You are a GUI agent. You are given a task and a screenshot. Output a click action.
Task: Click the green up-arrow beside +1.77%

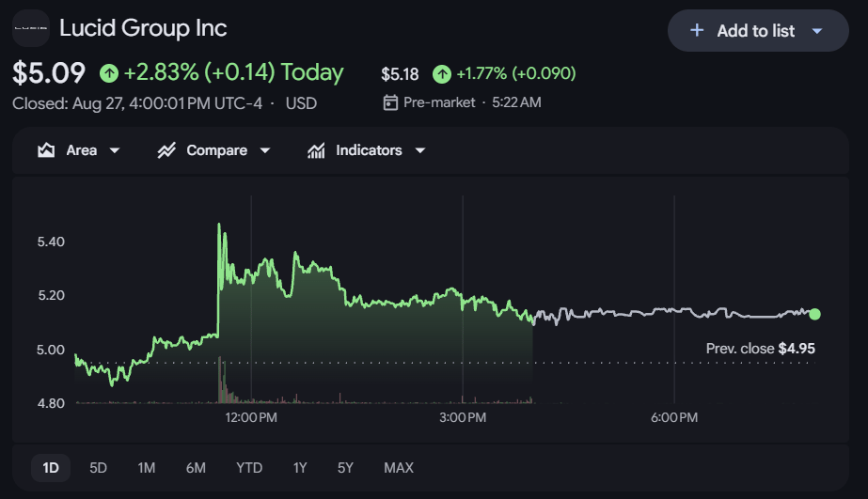pyautogui.click(x=442, y=73)
